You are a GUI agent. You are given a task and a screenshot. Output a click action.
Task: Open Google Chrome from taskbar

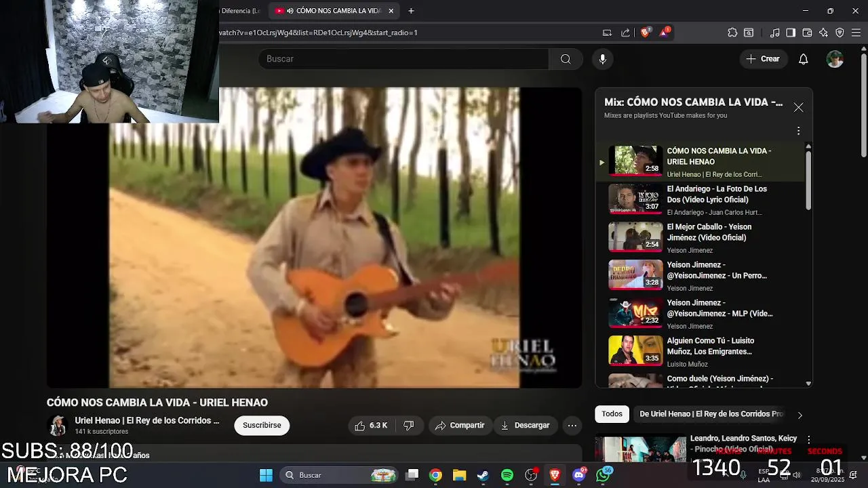[435, 475]
